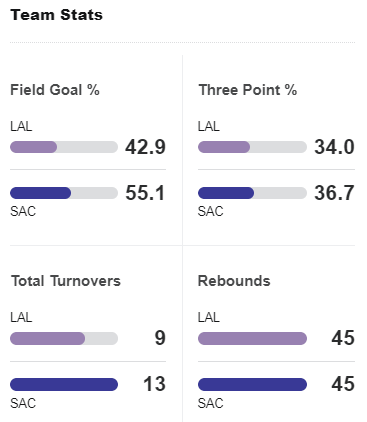Click the Total Turnovers label

click(x=66, y=281)
